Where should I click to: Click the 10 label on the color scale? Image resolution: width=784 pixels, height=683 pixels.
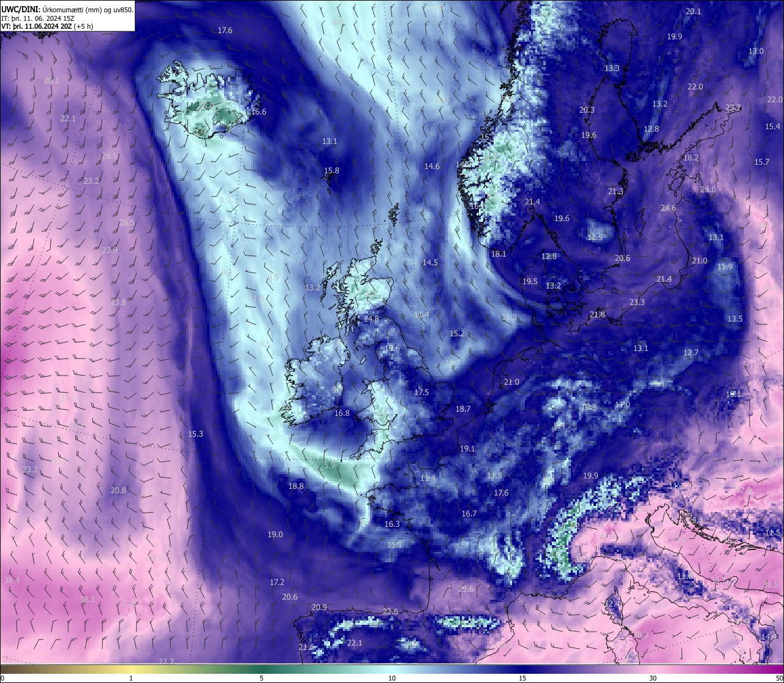pos(391,678)
